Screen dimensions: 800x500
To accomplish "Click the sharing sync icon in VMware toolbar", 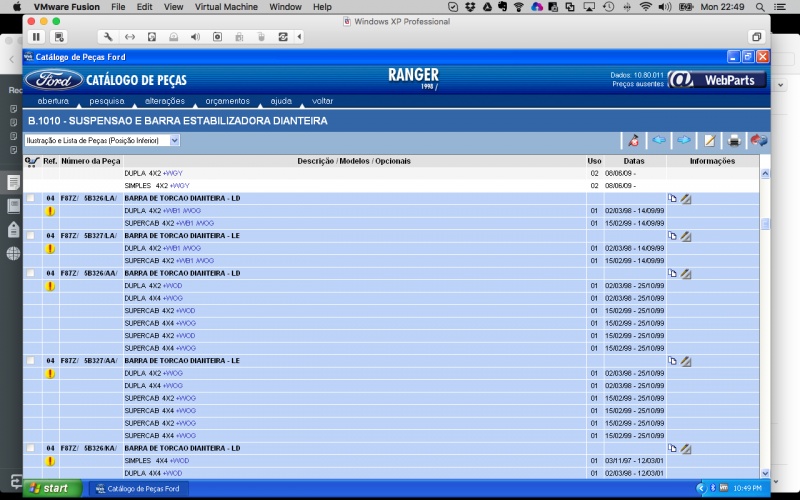I will click(283, 37).
